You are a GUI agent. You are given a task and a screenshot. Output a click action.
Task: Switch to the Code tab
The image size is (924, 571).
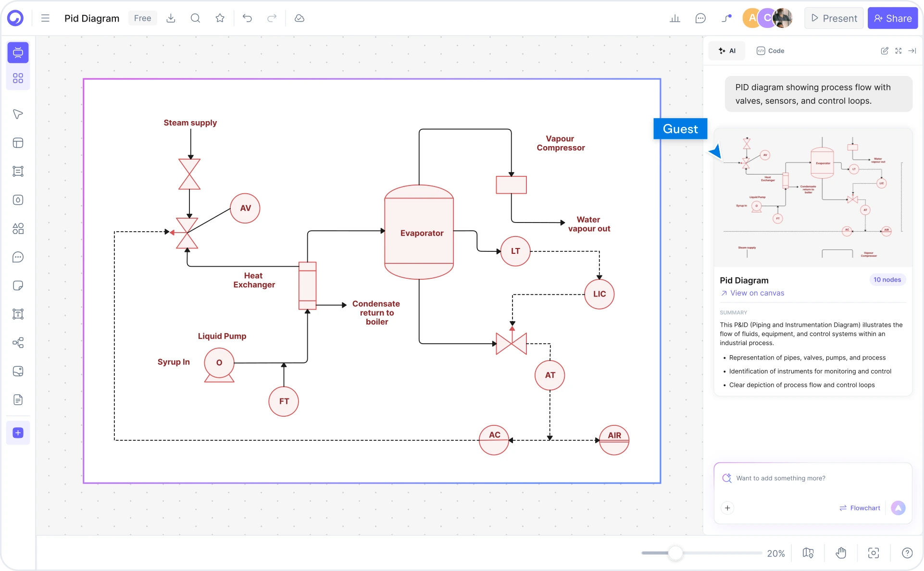pyautogui.click(x=770, y=50)
